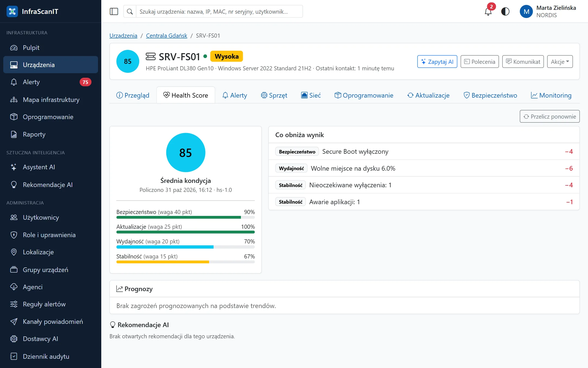Open Reguły alertów in sidebar
The height and width of the screenshot is (368, 588).
tap(51, 304)
